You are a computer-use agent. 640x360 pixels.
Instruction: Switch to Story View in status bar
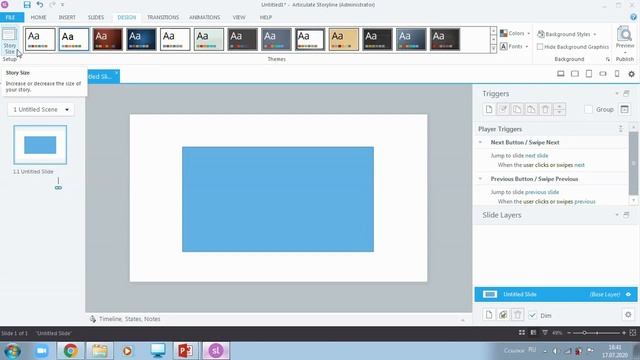click(x=522, y=333)
